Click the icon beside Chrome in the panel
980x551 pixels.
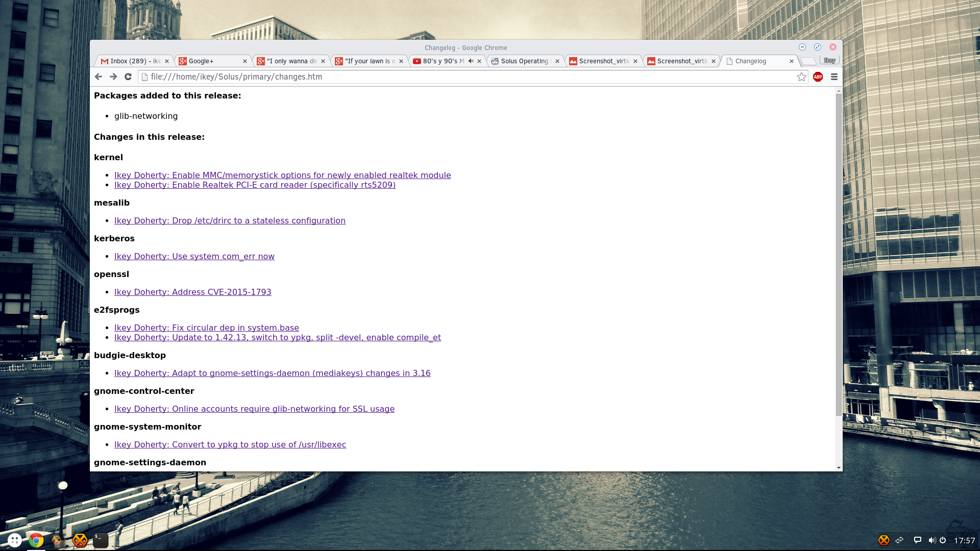click(57, 540)
